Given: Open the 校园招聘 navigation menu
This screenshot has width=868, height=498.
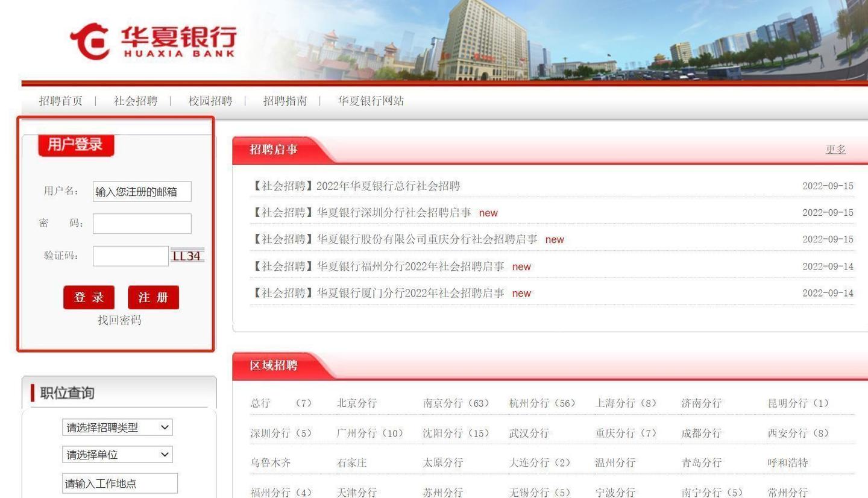Looking at the screenshot, I should (209, 101).
